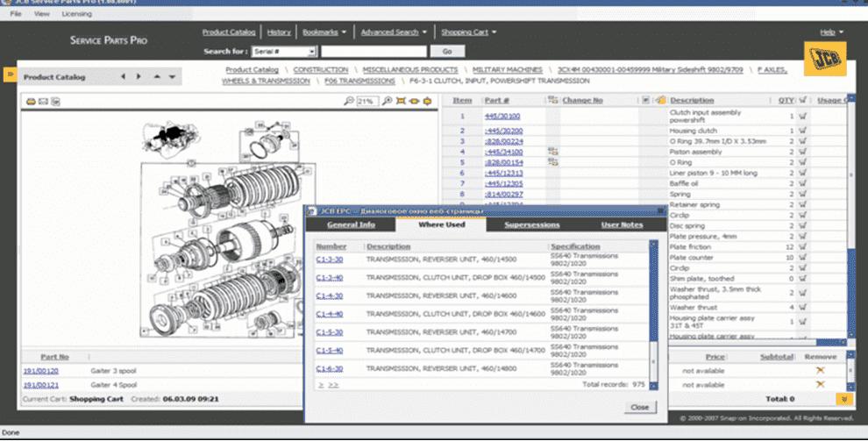The height and width of the screenshot is (441, 868).
Task: Click the export page icon beside envelope
Action: pos(55,101)
